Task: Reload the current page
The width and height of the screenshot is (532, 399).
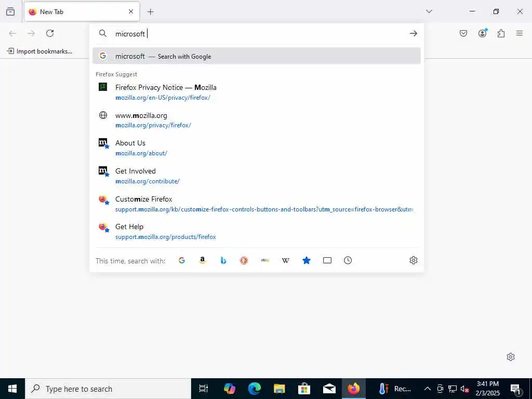Action: [x=50, y=33]
